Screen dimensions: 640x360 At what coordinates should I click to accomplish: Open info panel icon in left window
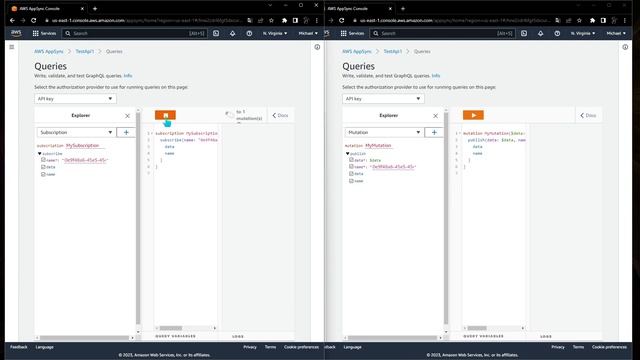[317, 47]
